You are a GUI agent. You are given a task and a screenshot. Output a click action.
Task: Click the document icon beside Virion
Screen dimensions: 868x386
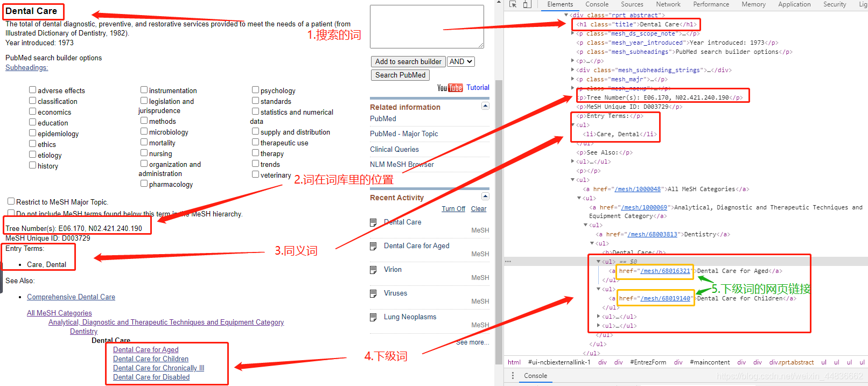[x=373, y=270]
